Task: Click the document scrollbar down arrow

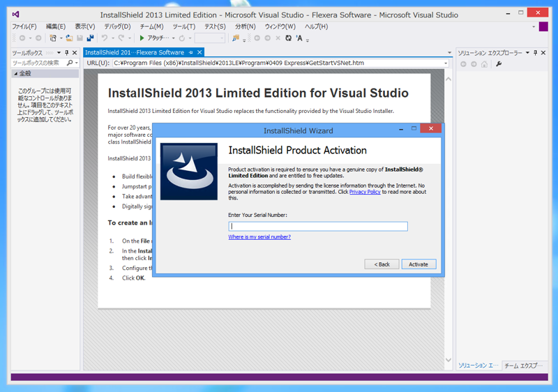Action: tap(448, 360)
